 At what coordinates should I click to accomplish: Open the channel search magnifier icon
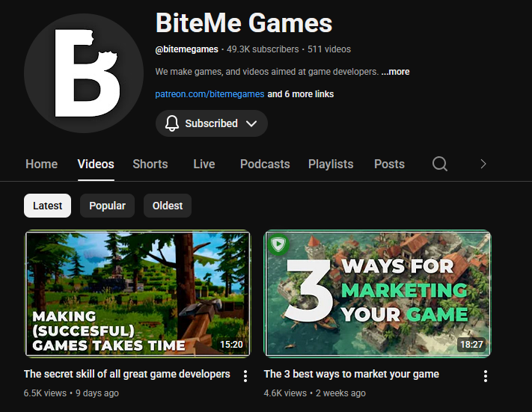coord(440,164)
